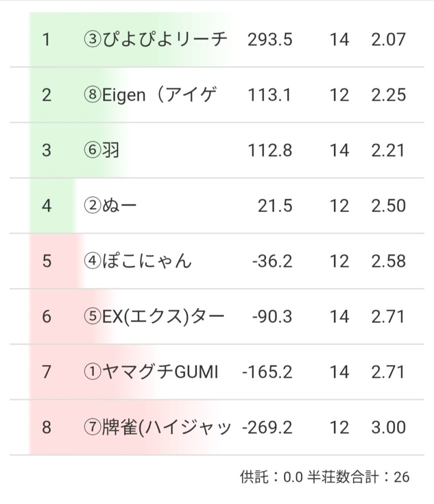This screenshot has height=504, width=434.
Task: Click the 半荘数合計：26 total text
Action: point(359,477)
